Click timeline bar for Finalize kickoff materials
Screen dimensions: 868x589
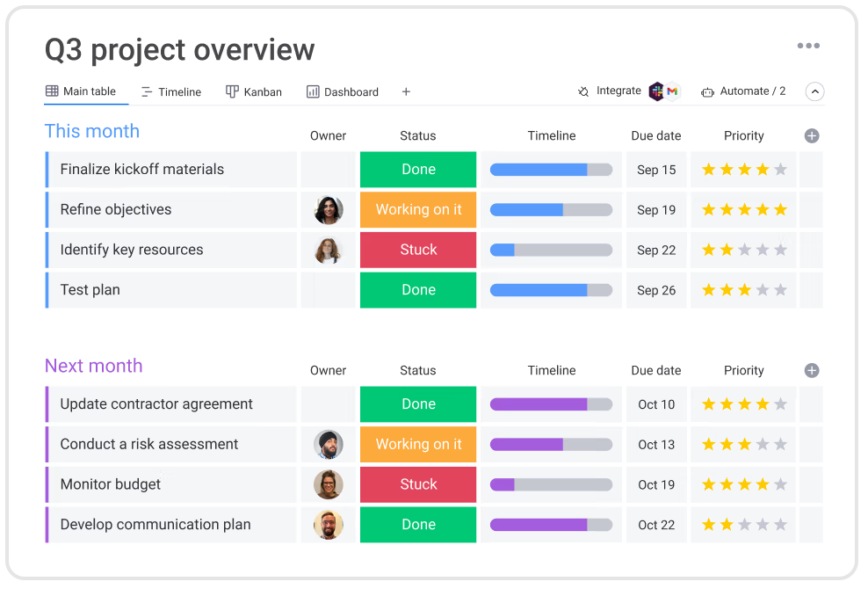[x=551, y=170]
